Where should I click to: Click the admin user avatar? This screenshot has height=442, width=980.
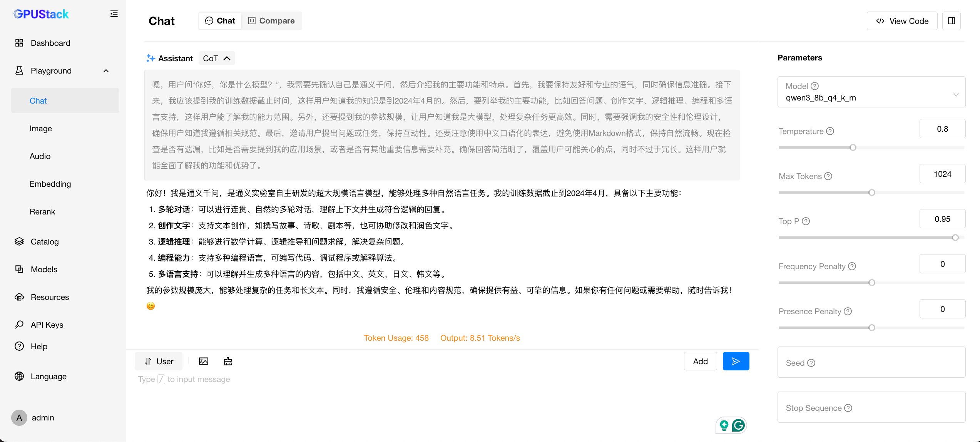pyautogui.click(x=19, y=418)
